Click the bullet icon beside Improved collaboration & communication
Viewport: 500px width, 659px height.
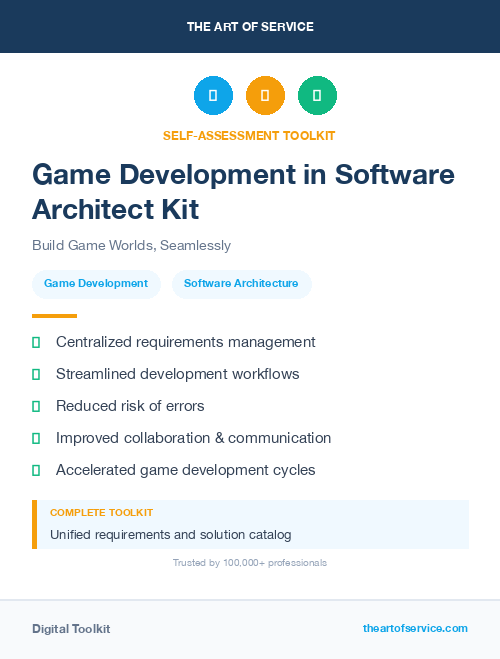[36, 438]
